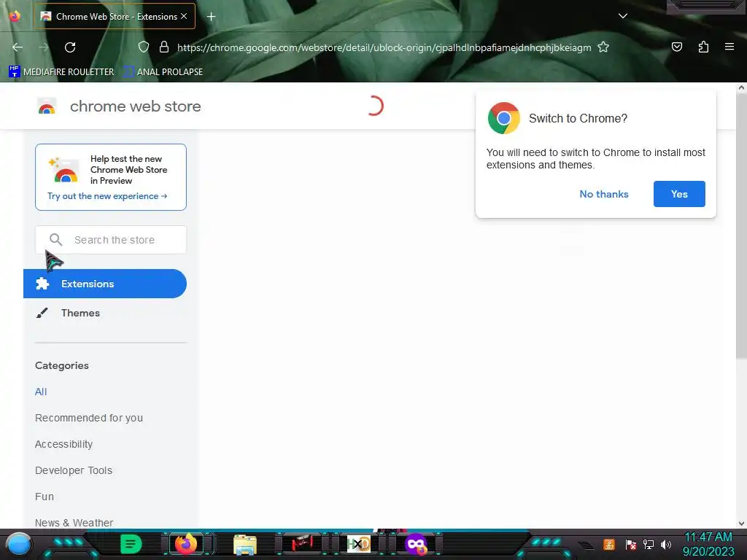Reload the current page

[70, 47]
